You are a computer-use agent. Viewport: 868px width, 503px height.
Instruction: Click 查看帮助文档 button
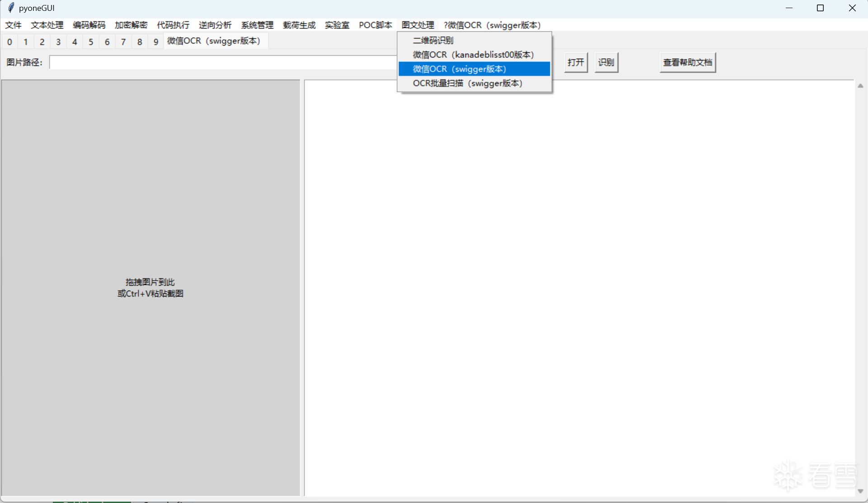tap(687, 62)
